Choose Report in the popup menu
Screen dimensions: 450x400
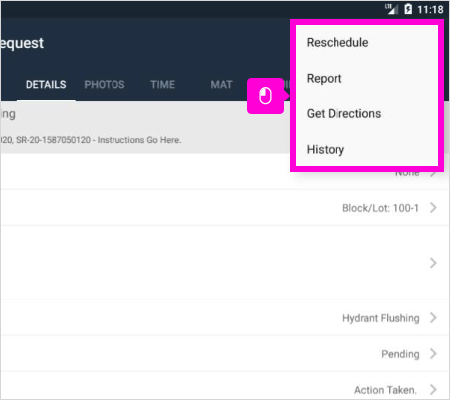coord(324,79)
